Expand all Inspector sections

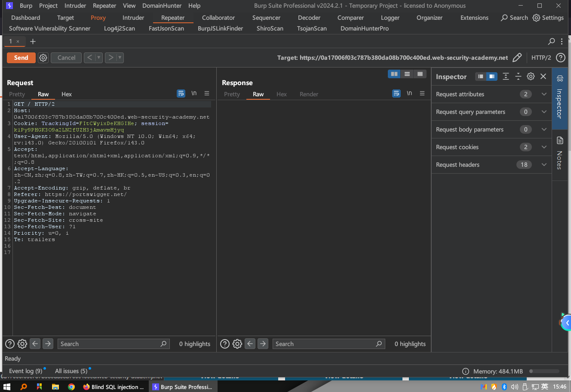click(506, 77)
